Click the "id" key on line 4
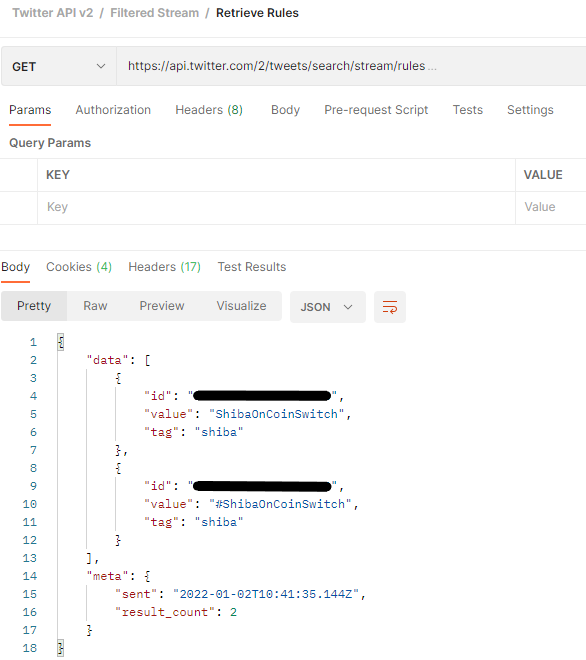Screen dimensions: 586x660 point(157,396)
